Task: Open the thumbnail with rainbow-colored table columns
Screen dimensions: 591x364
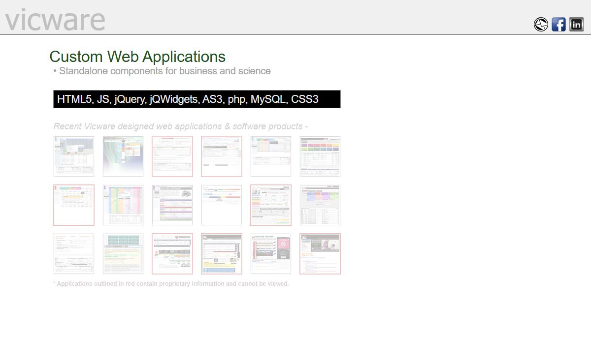Action: point(123,205)
